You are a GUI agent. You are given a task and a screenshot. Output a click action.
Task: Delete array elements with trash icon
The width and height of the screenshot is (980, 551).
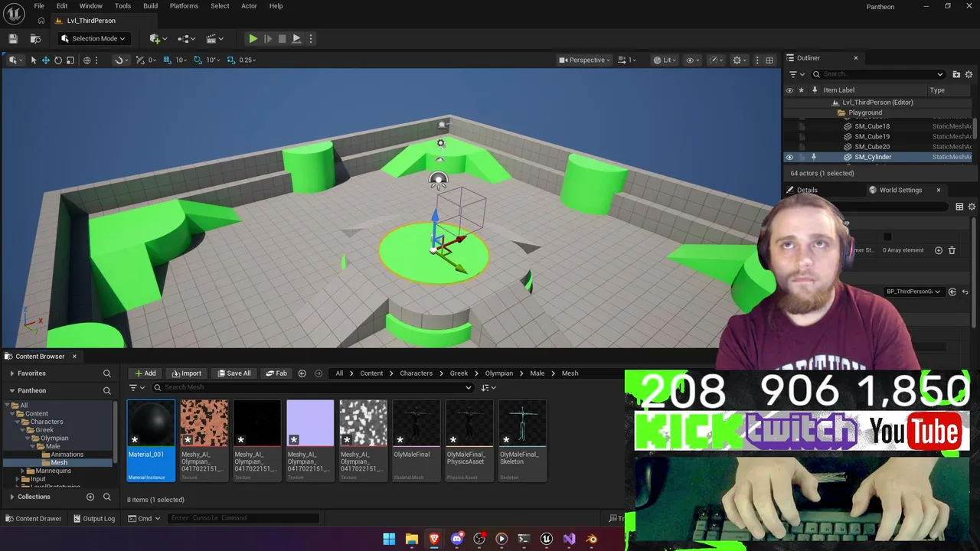click(x=952, y=250)
